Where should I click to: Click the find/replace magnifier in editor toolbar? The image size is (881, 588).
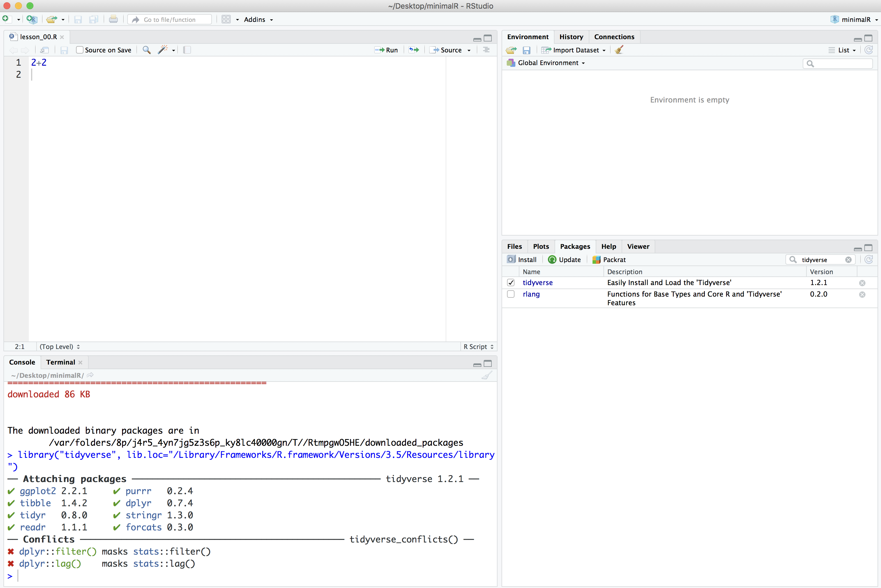tap(147, 50)
